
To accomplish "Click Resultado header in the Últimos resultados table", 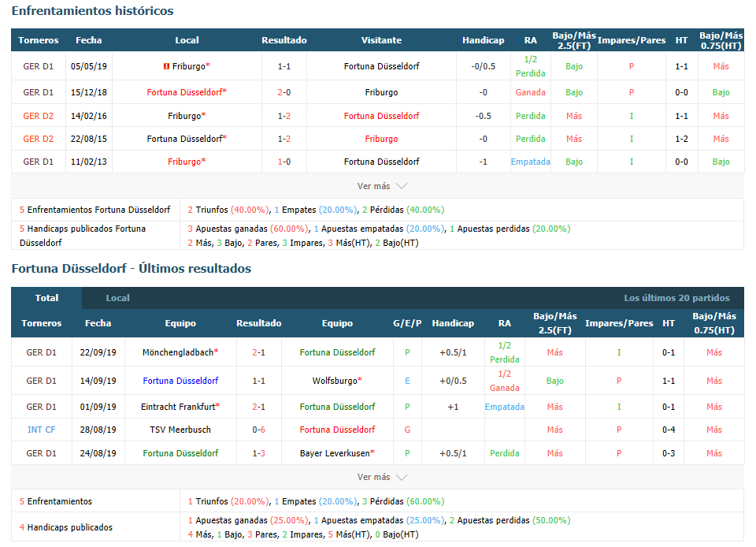I will [259, 323].
